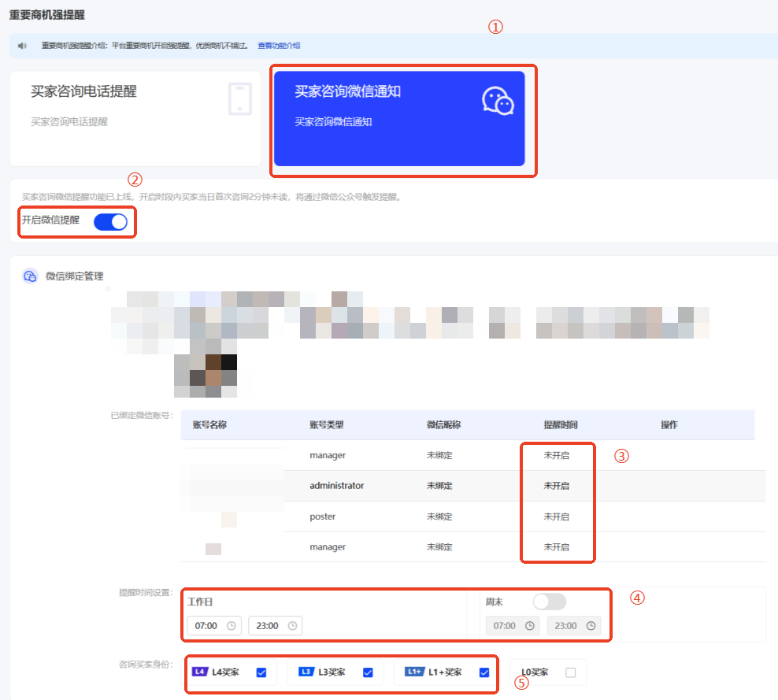
Task: Click the L3 buyer badge icon
Action: pyautogui.click(x=306, y=672)
